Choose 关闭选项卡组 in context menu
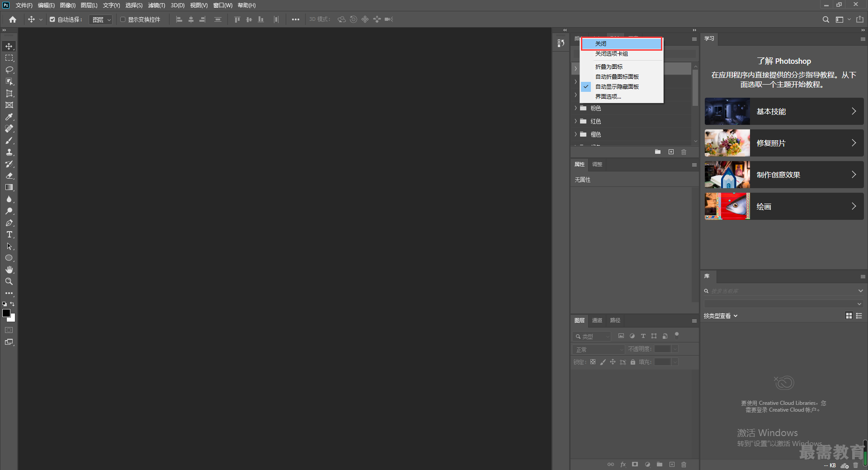Viewport: 868px width, 470px height. tap(622, 53)
